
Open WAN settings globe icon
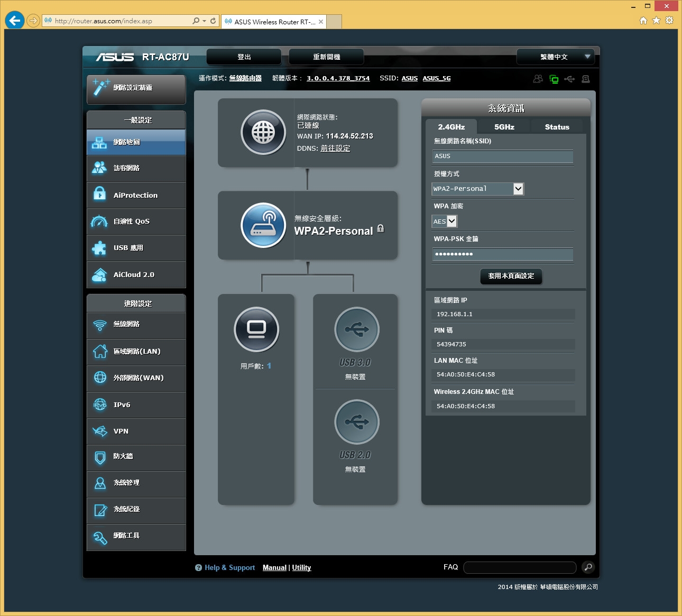[100, 378]
